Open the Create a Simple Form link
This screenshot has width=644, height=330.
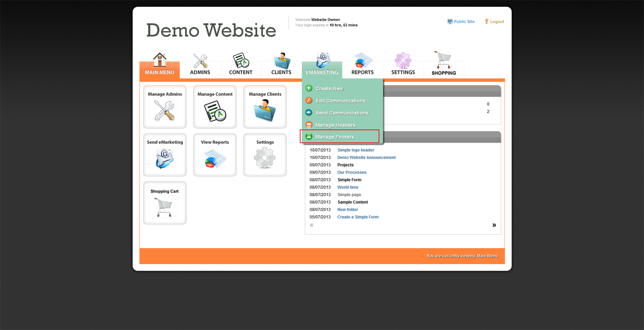358,217
